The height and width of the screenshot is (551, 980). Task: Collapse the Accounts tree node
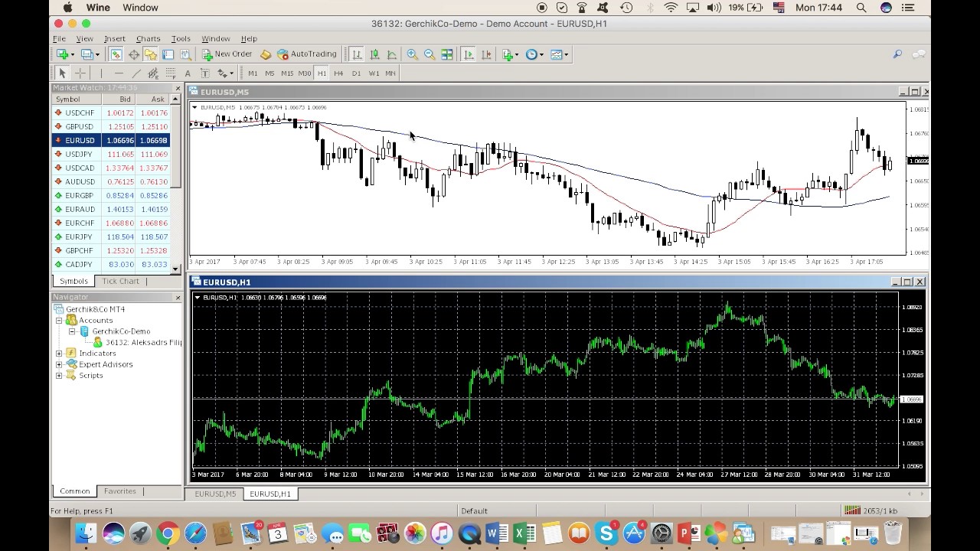(59, 321)
